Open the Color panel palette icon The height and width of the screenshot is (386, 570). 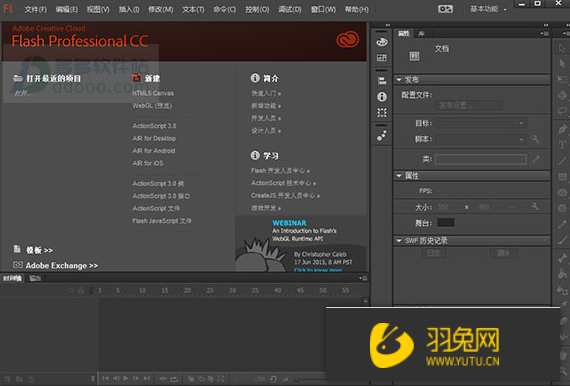pos(382,42)
